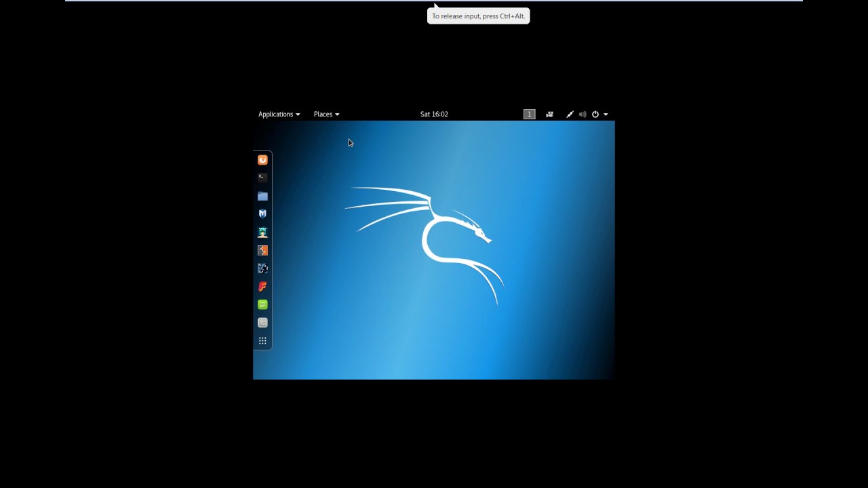
Task: Click the network connection icon in top bar
Action: (570, 115)
